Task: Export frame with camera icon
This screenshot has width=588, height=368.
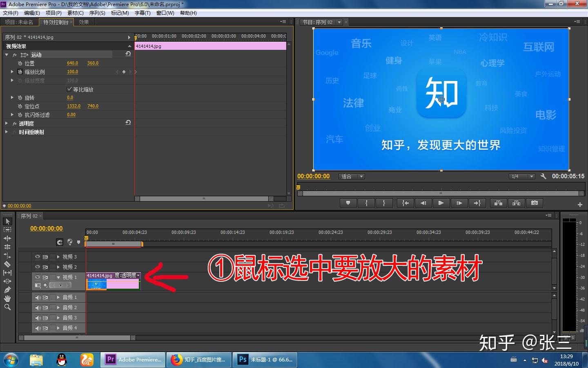Action: coord(535,203)
